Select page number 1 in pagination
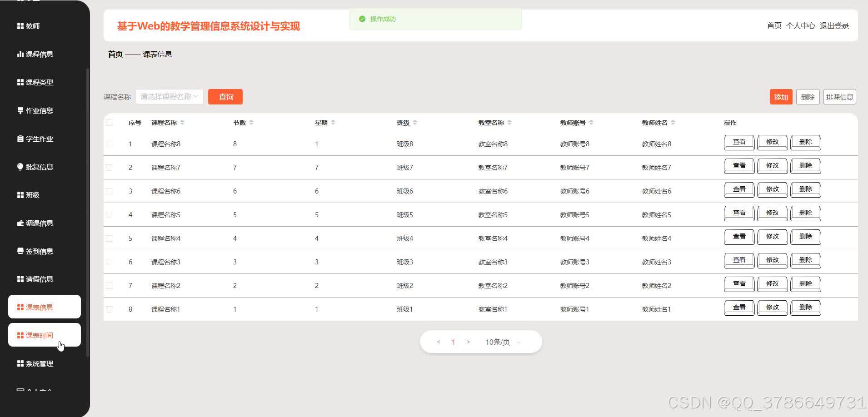868x417 pixels. coord(453,342)
